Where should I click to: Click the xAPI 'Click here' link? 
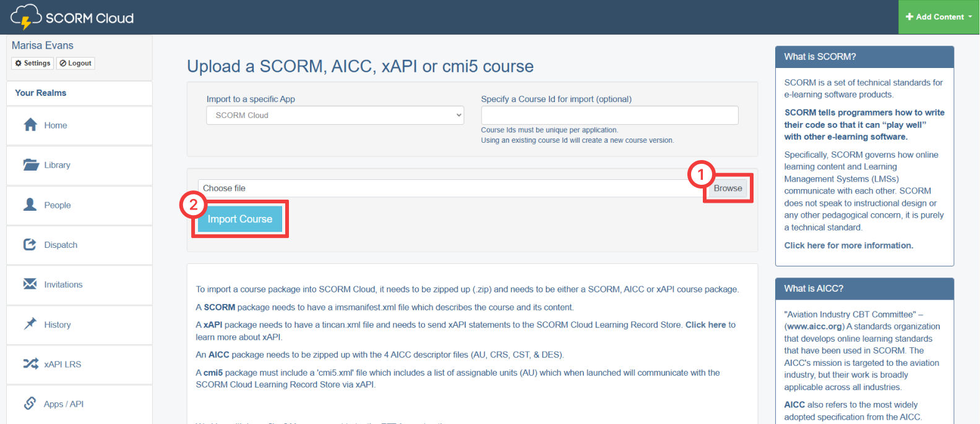click(705, 324)
